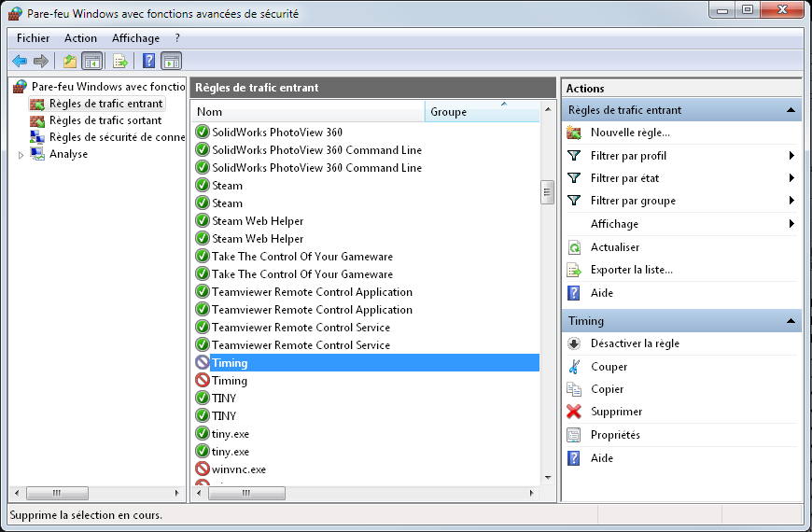Open the Fichier menu
Screen dimensions: 812x532
(x=34, y=38)
